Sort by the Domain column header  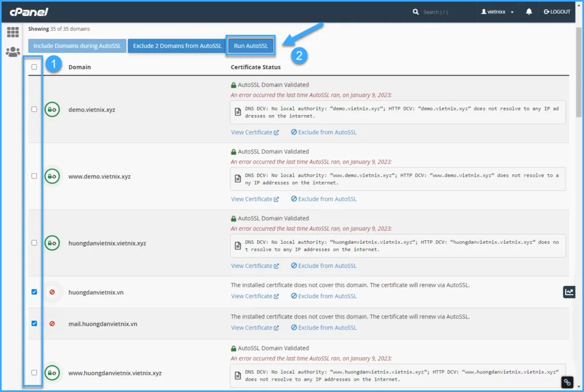point(79,67)
